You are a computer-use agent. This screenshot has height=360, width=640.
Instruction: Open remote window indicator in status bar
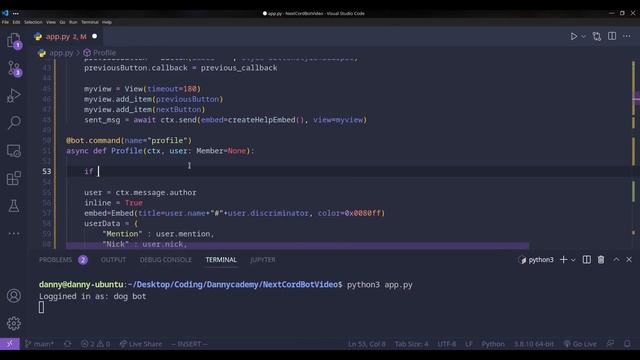coord(10,344)
